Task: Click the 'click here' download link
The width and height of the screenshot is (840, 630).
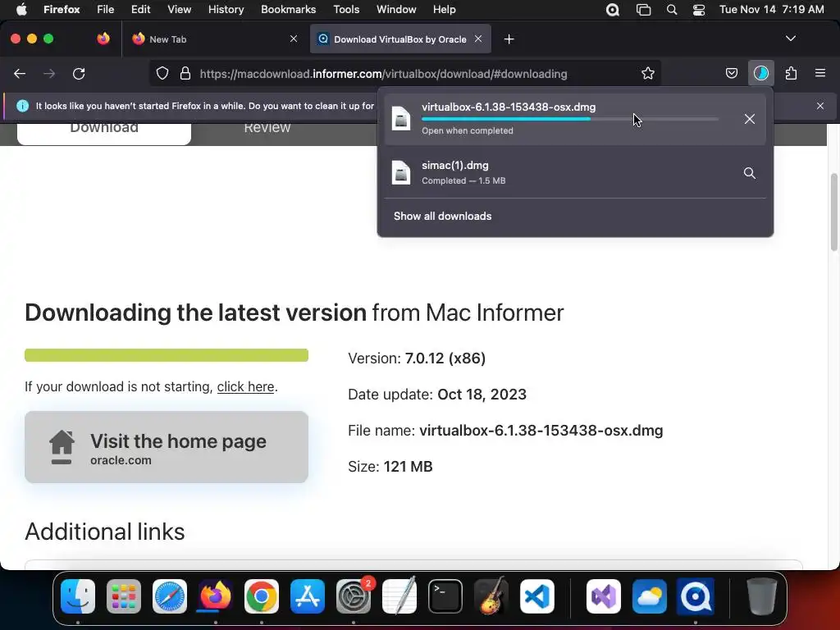Action: click(x=245, y=387)
